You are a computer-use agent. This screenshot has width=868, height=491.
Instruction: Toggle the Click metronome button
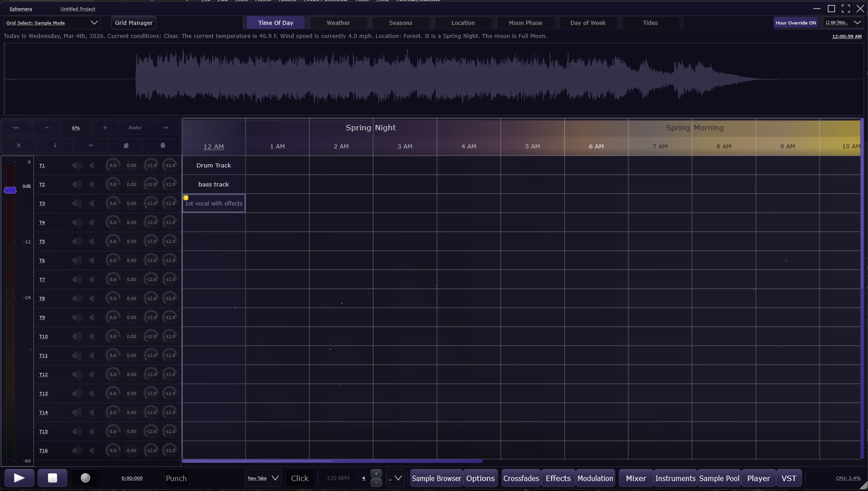tap(299, 478)
